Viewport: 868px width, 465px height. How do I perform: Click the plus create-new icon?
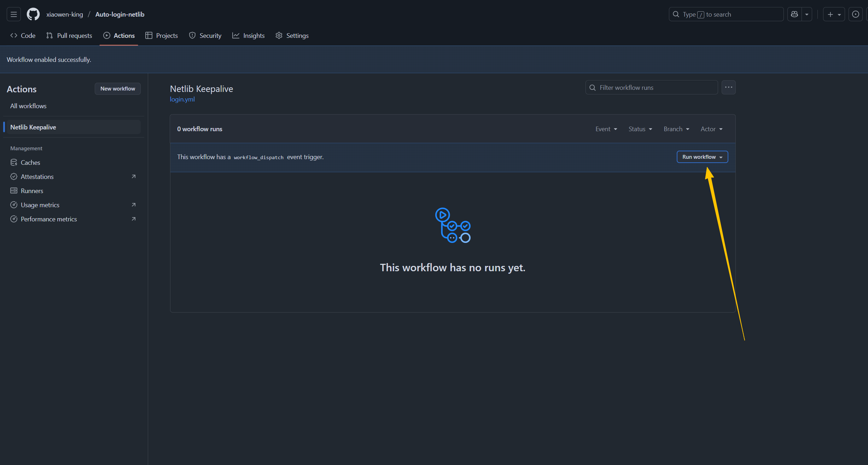(x=830, y=14)
